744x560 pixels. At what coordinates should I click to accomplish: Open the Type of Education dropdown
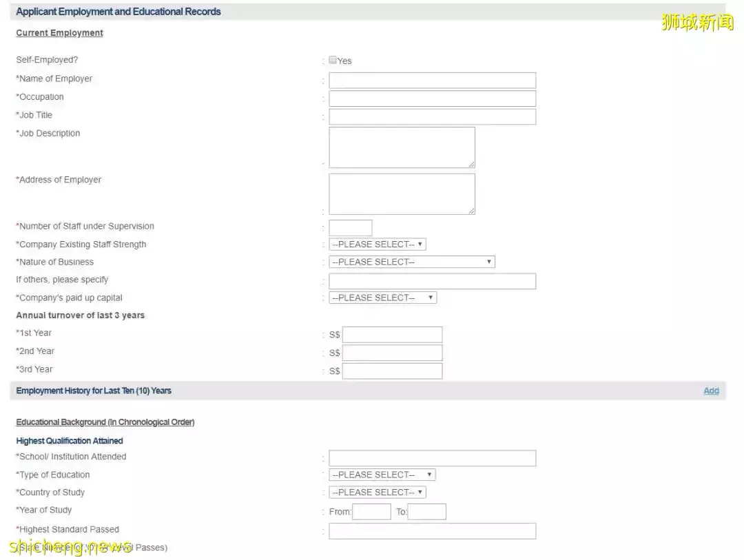[x=382, y=475]
